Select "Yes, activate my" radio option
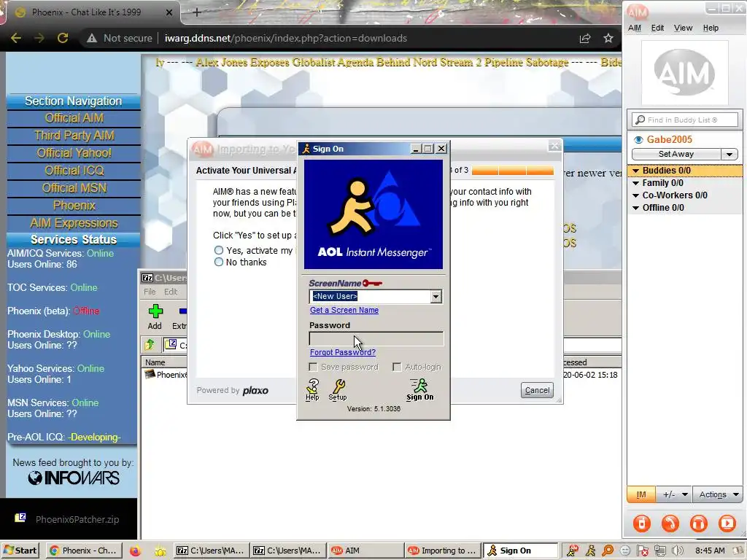Viewport: 747px width, 560px height. [219, 250]
